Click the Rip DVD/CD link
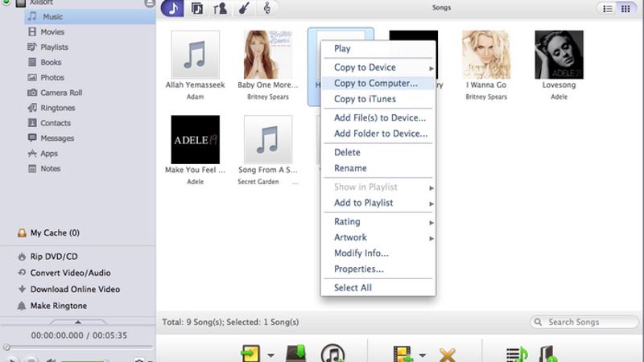The height and width of the screenshot is (362, 644). click(54, 257)
